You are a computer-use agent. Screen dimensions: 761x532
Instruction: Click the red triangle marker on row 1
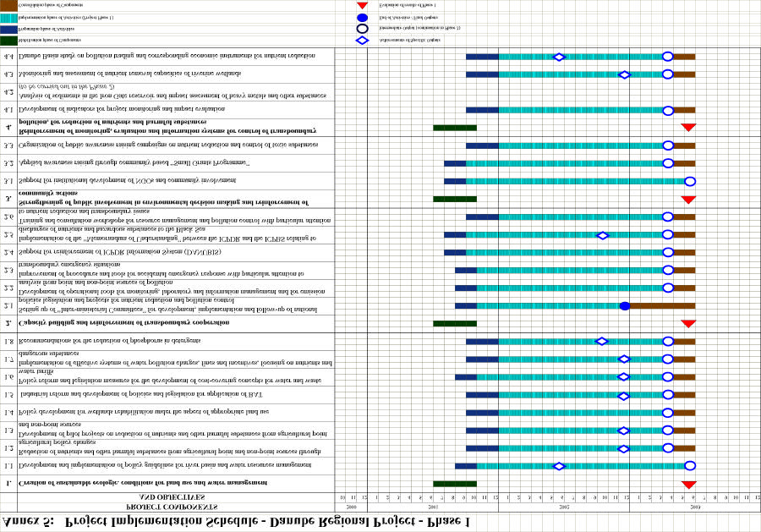pos(688,484)
